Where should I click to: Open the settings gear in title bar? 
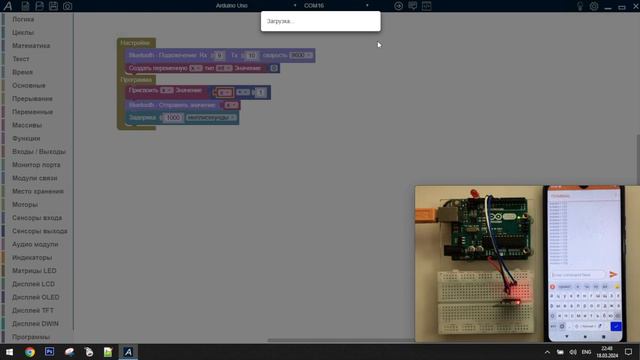594,6
